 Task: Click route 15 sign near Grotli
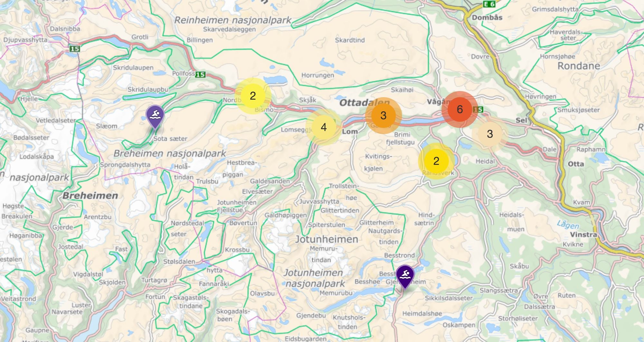tap(74, 49)
